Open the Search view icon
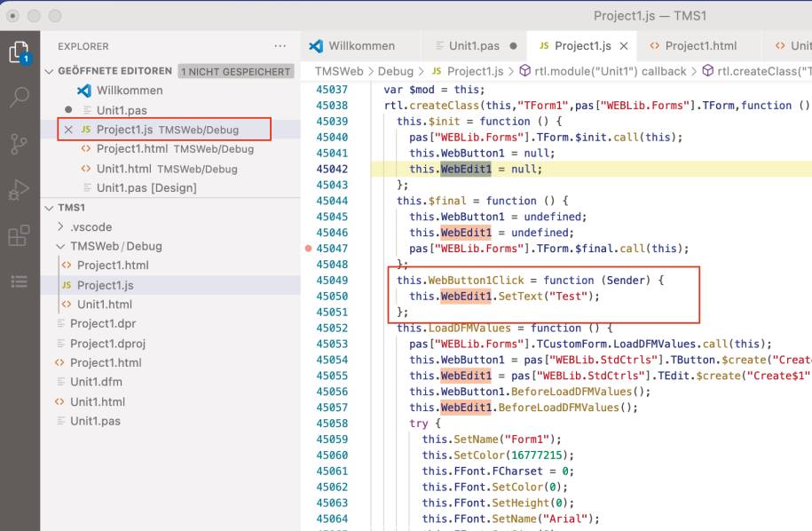The height and width of the screenshot is (531, 812). tap(20, 97)
